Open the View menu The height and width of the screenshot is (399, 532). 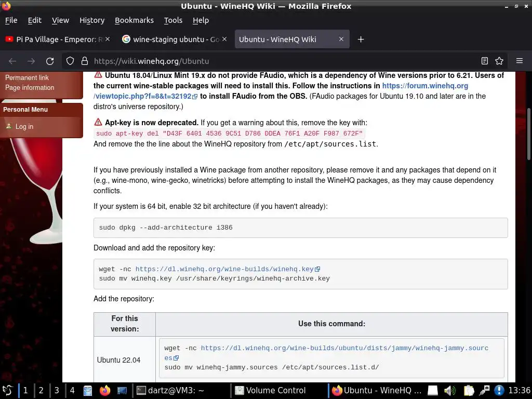pyautogui.click(x=60, y=20)
